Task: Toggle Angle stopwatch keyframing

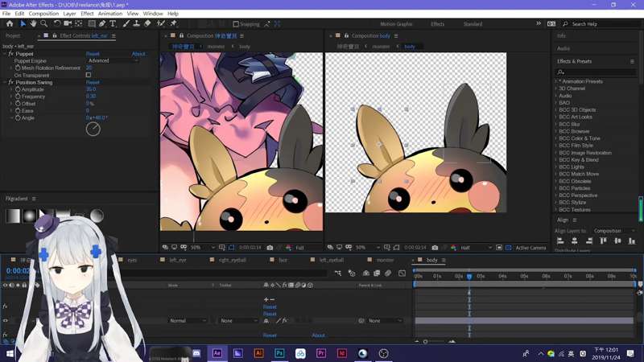Action: click(18, 117)
